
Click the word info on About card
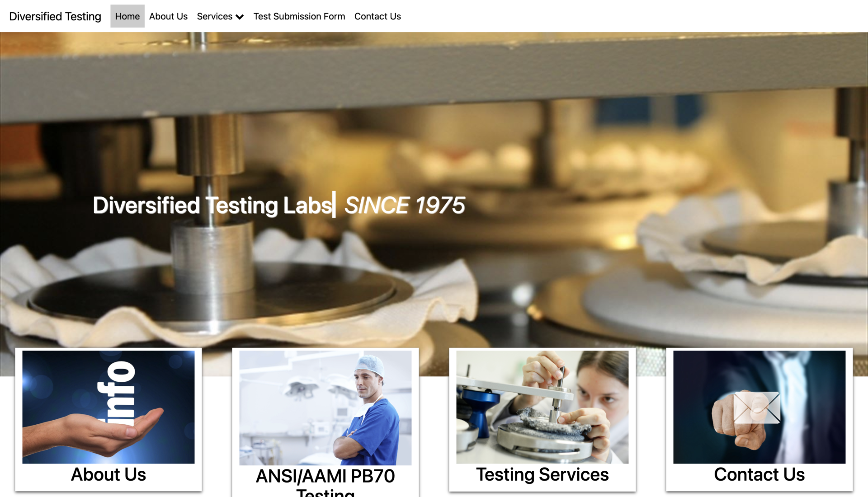[x=117, y=393]
